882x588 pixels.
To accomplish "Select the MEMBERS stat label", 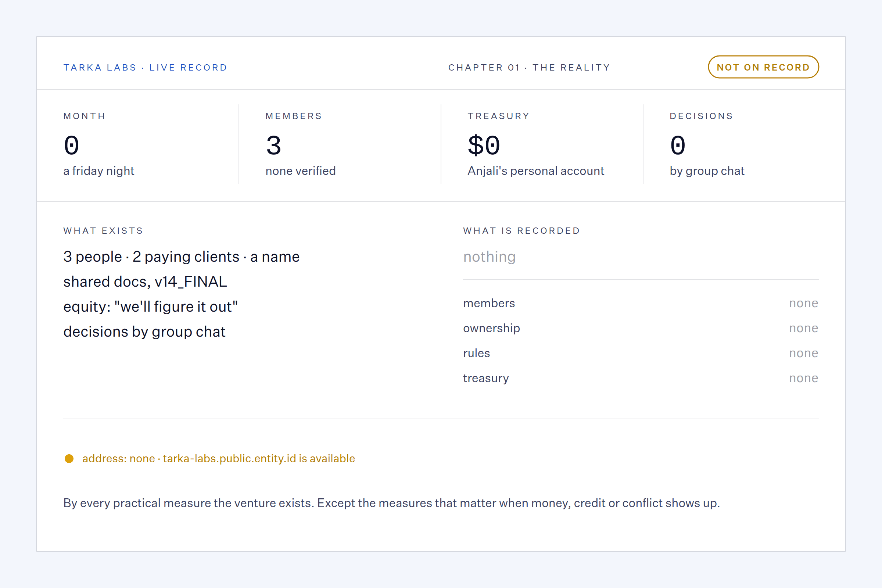I will (294, 116).
